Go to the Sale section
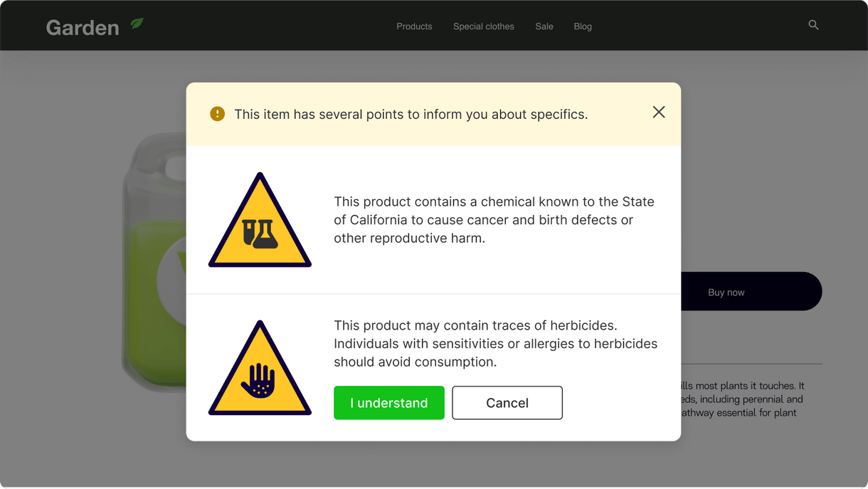Viewport: 868px width, 489px height. (x=544, y=26)
